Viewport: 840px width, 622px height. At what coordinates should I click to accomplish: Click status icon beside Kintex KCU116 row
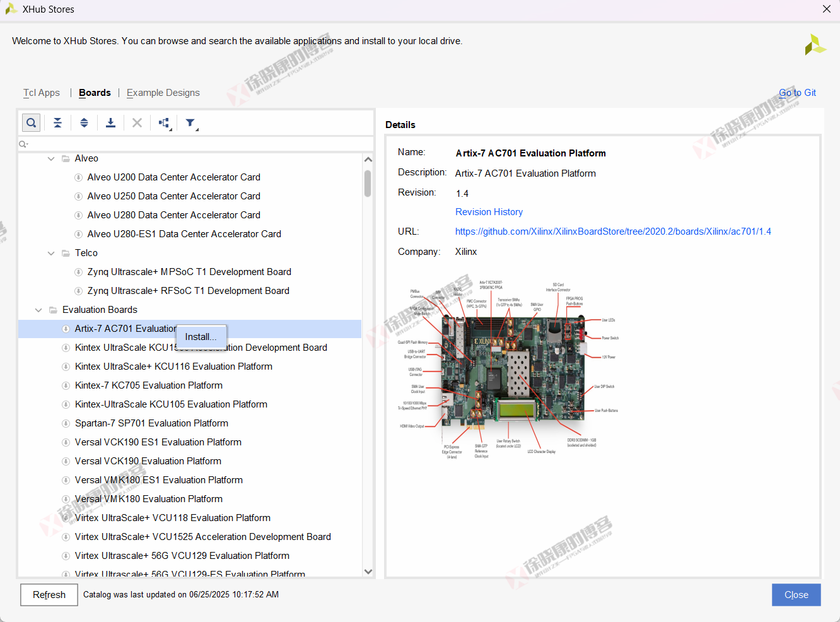[x=66, y=367]
